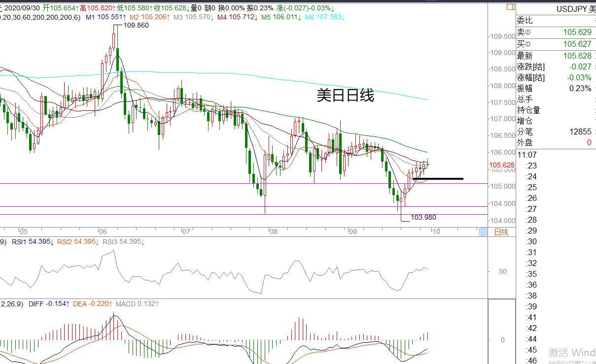Click the 103.980 low price marker
Image resolution: width=596 pixels, height=364 pixels.
[423, 217]
